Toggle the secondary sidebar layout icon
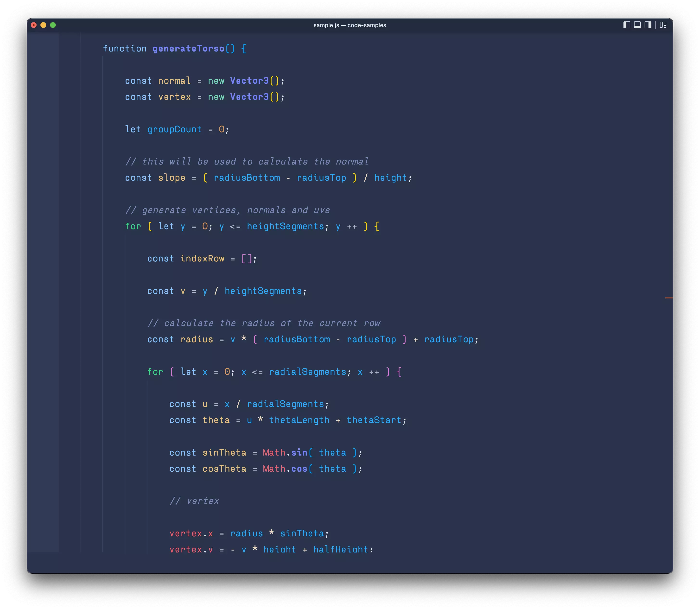The image size is (700, 609). [x=648, y=25]
